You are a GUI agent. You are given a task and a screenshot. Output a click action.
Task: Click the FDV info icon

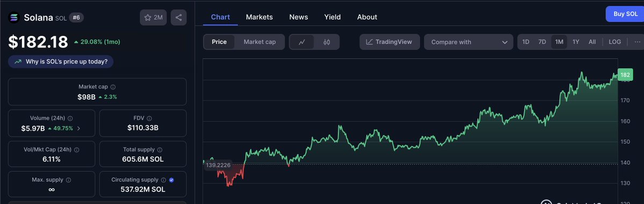149,118
